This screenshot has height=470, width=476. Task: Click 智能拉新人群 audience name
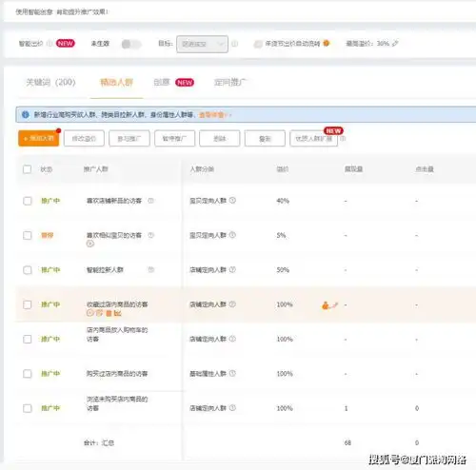[x=105, y=270]
